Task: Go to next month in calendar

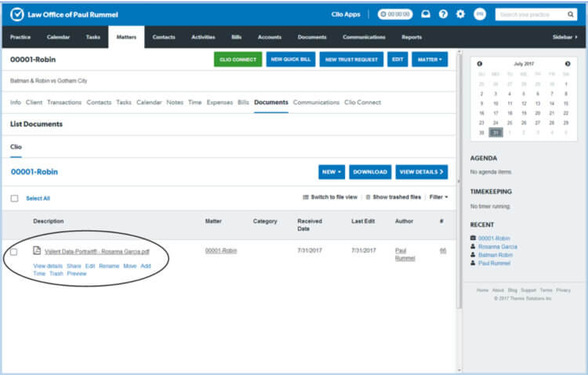Action: [x=568, y=64]
